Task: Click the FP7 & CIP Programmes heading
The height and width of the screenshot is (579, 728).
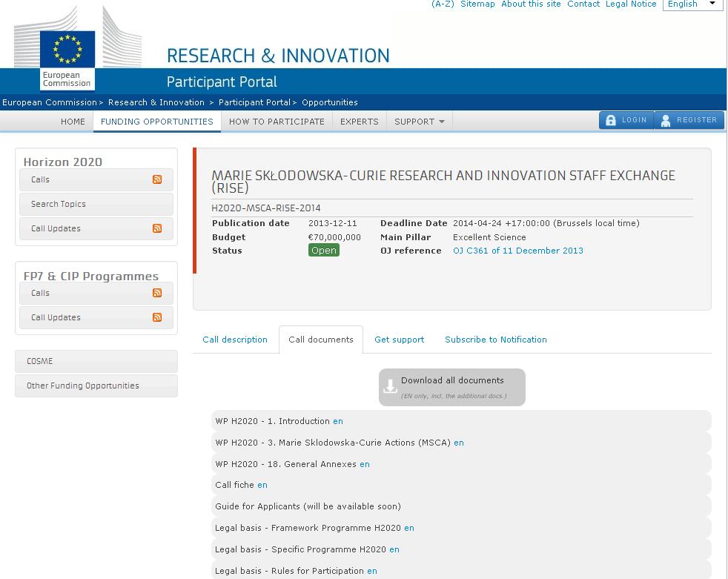Action: 91,277
